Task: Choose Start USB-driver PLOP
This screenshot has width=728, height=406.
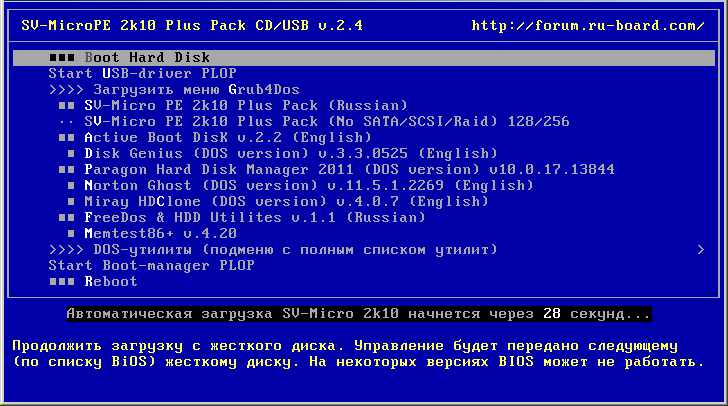Action: [x=143, y=73]
